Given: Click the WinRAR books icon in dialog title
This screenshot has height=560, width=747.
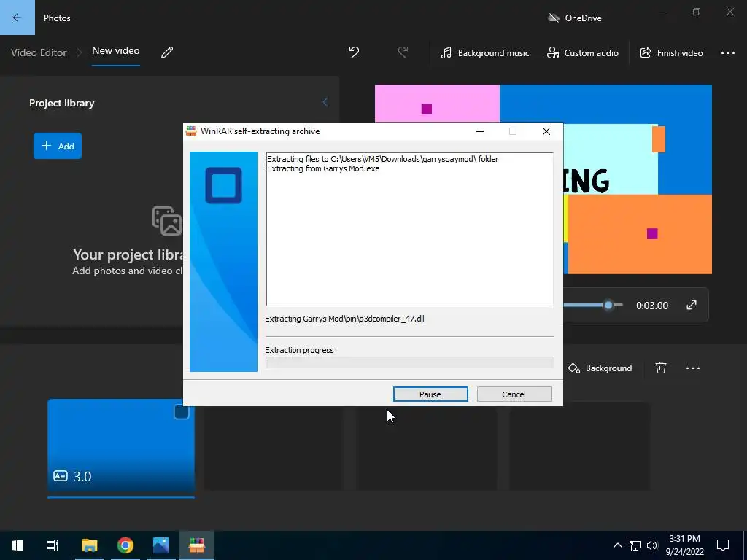Looking at the screenshot, I should click(191, 131).
